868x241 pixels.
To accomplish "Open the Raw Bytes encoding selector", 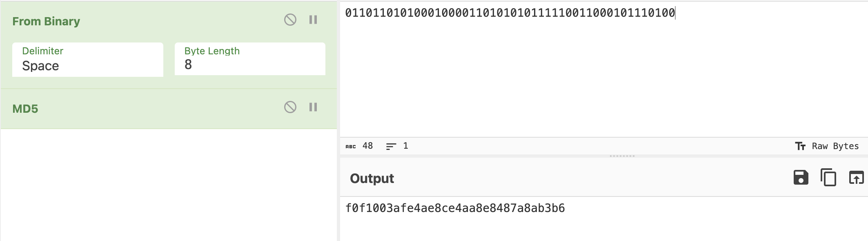I will [835, 146].
